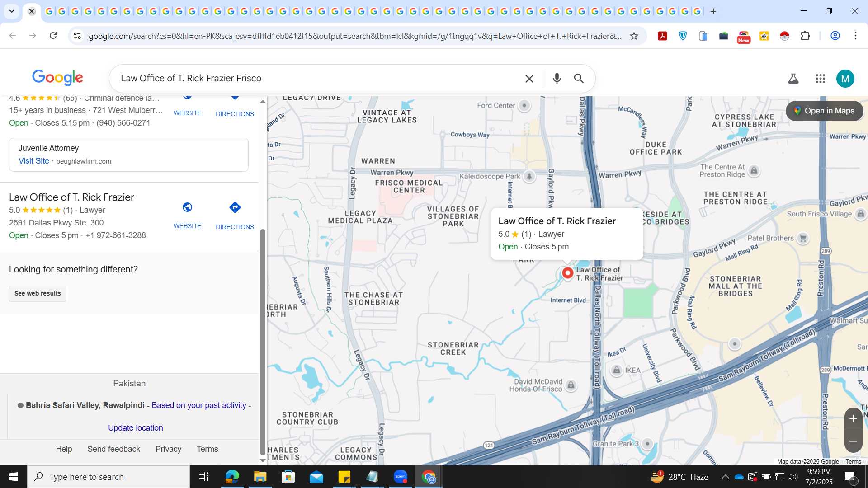Start a voice search with microphone
Screen dimensions: 868x488
pyautogui.click(x=557, y=79)
